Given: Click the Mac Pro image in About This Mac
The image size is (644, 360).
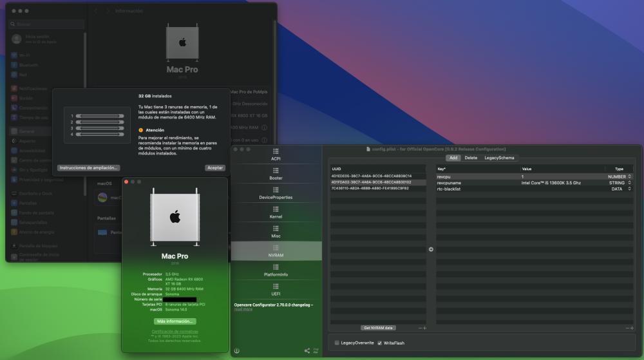Looking at the screenshot, I should coord(175,217).
